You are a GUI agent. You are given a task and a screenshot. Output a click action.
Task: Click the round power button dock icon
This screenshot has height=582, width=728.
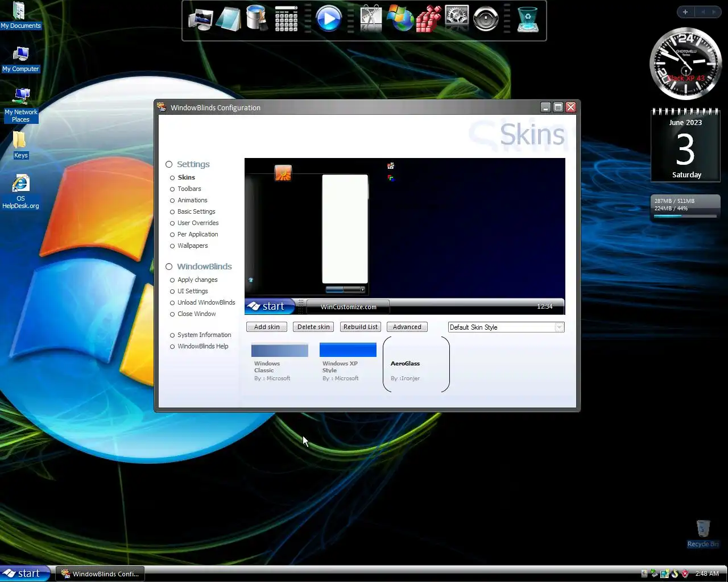click(x=486, y=19)
